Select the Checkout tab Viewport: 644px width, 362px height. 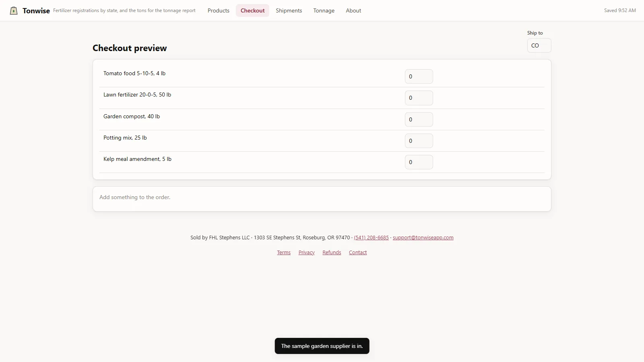pos(253,10)
